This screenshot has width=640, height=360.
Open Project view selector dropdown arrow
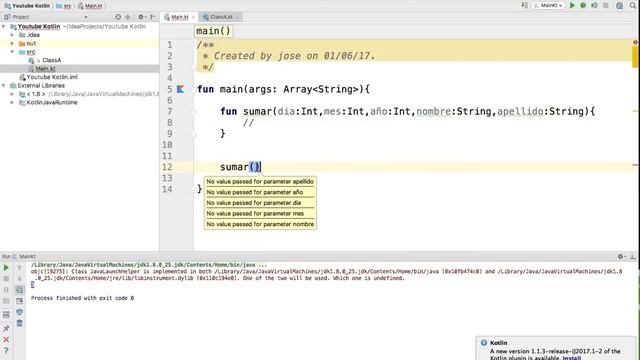click(x=86, y=17)
